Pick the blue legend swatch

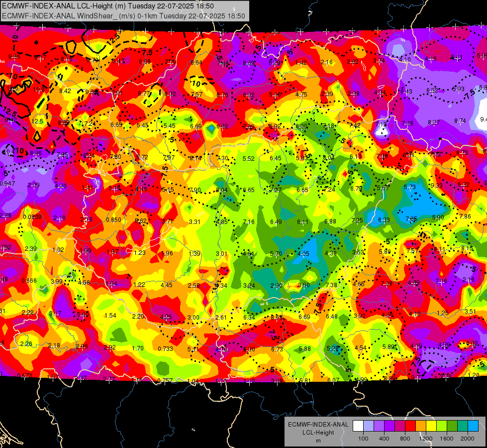click(x=473, y=426)
